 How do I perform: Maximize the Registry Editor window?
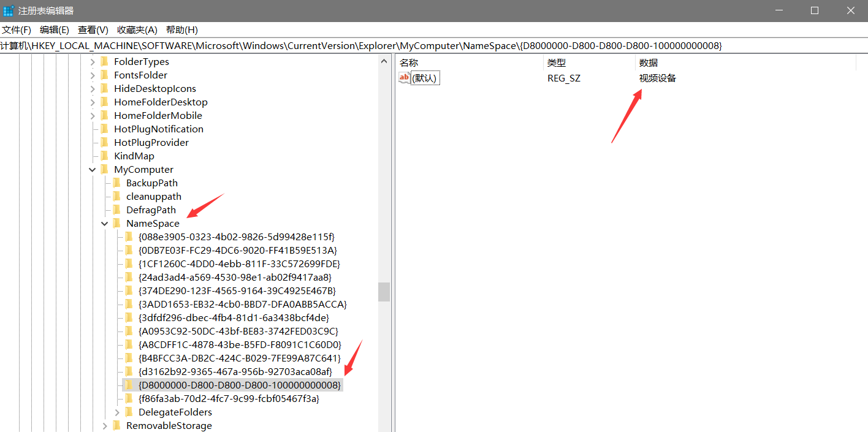click(x=815, y=10)
